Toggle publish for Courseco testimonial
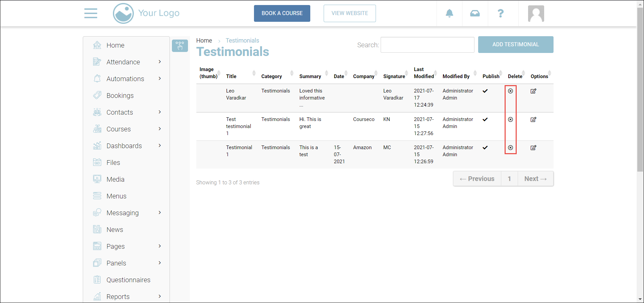644x303 pixels. pos(485,120)
